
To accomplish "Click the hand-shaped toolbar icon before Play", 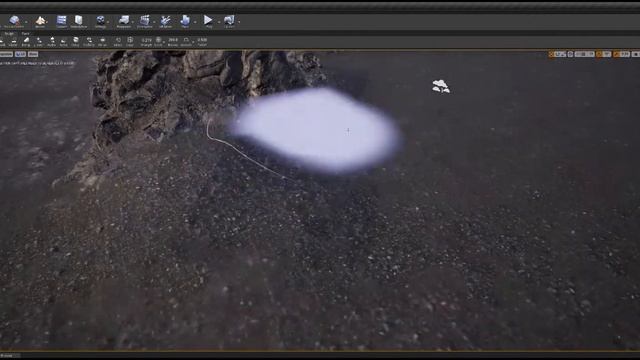I will (x=185, y=21).
